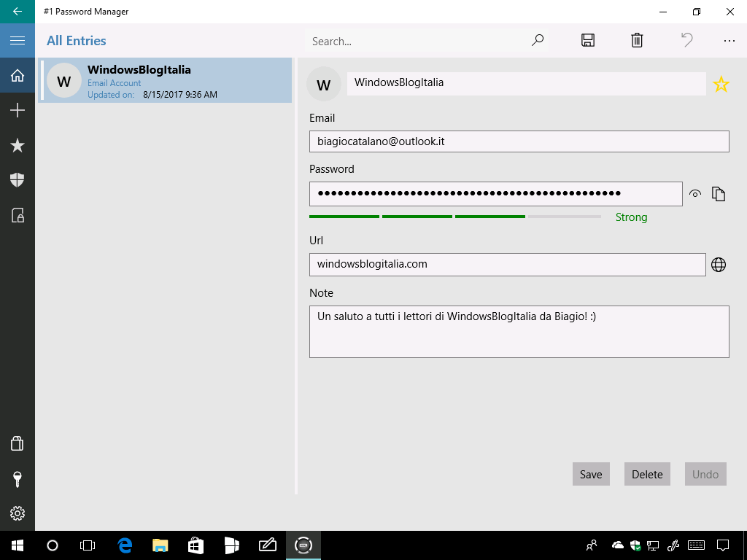Open Settings gear in sidebar
The height and width of the screenshot is (560, 747).
click(x=18, y=513)
